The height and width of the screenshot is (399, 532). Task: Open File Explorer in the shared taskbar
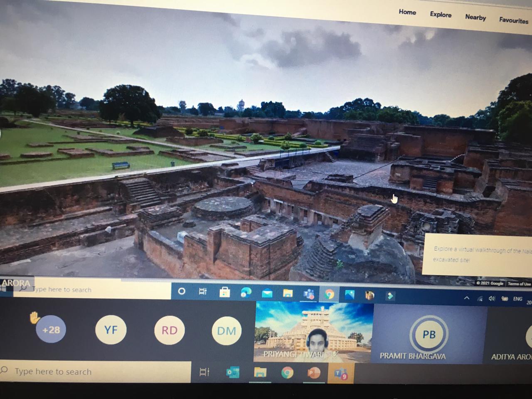point(288,294)
